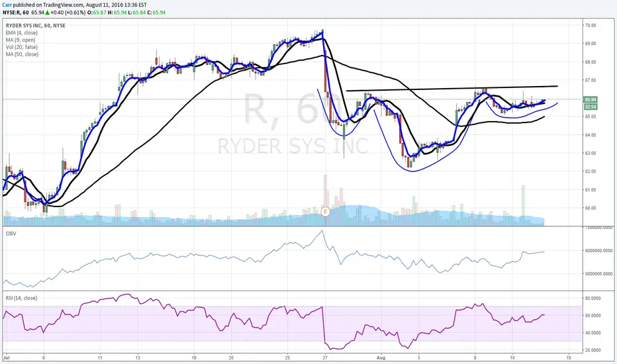Click the 70.00 price axis label
This screenshot has width=617, height=364.
pyautogui.click(x=591, y=25)
